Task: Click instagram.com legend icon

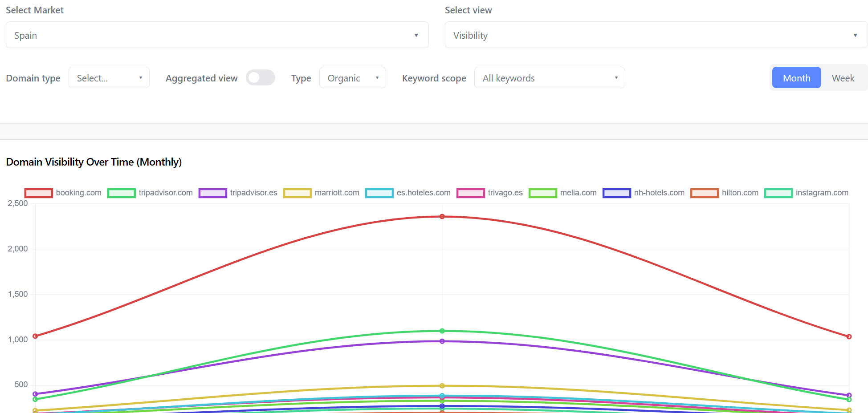Action: pyautogui.click(x=778, y=193)
